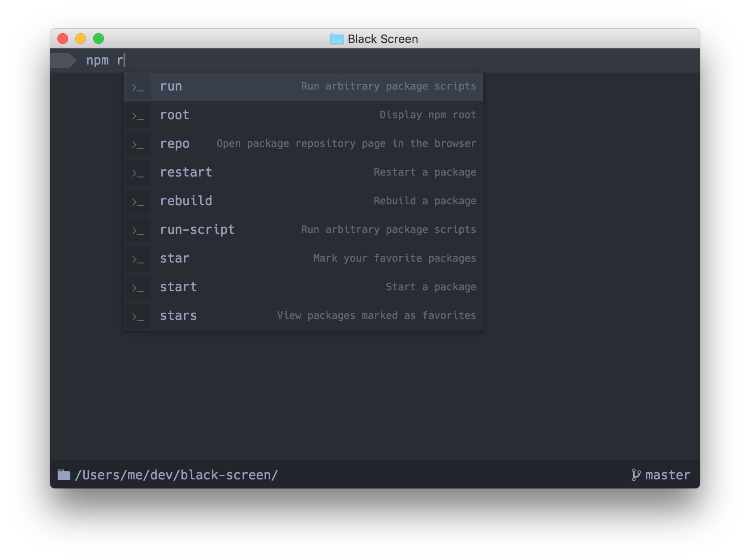
Task: Click the terminal icon beside run-script
Action: pos(138,231)
